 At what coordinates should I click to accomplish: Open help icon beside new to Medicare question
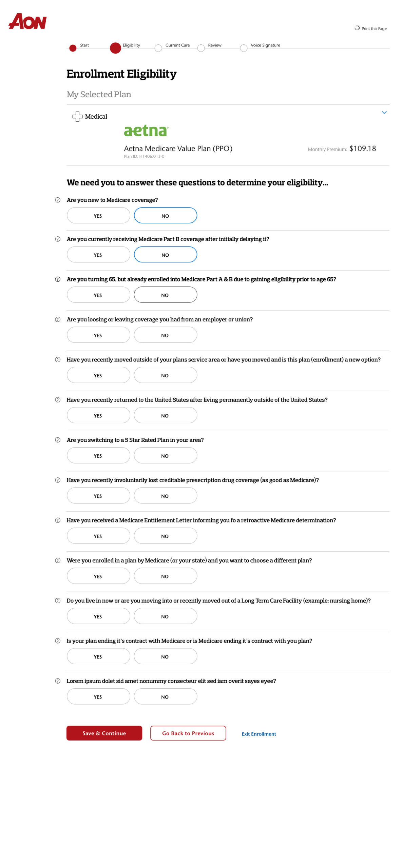click(x=58, y=200)
